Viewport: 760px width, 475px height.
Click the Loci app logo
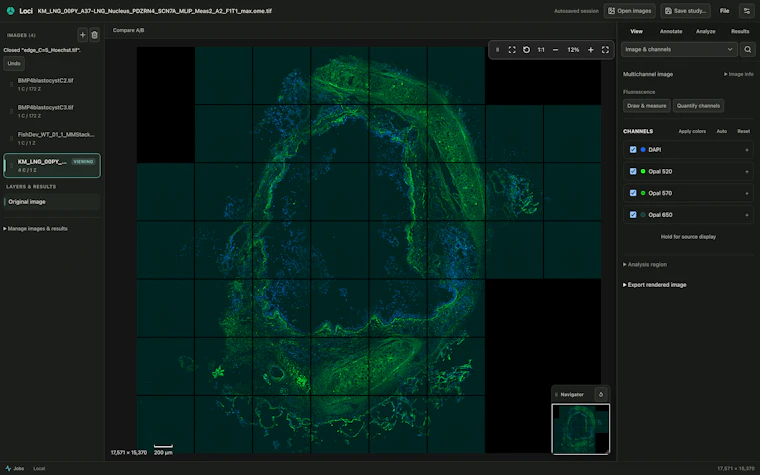tap(11, 11)
